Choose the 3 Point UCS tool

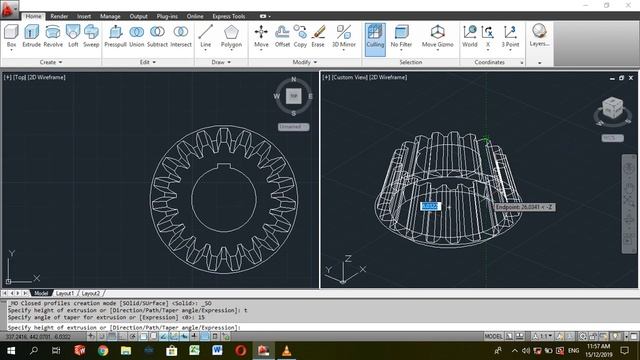point(510,36)
